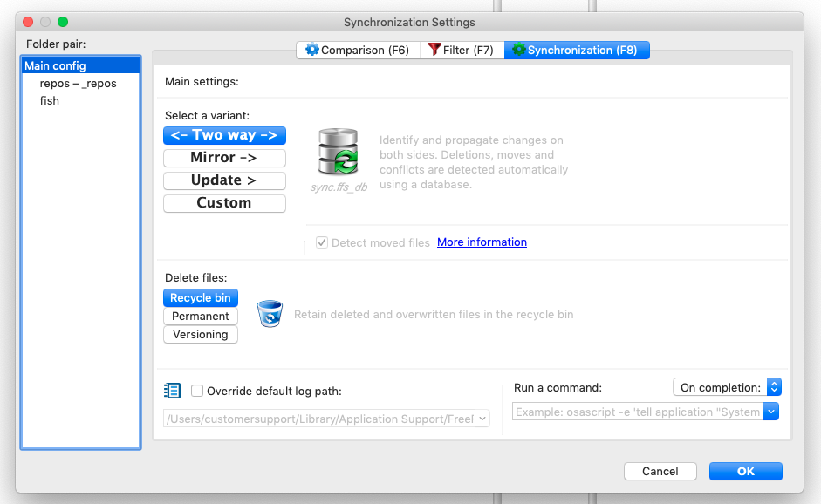Choose the Custom sync variant
The width and height of the screenshot is (821, 504).
click(224, 203)
